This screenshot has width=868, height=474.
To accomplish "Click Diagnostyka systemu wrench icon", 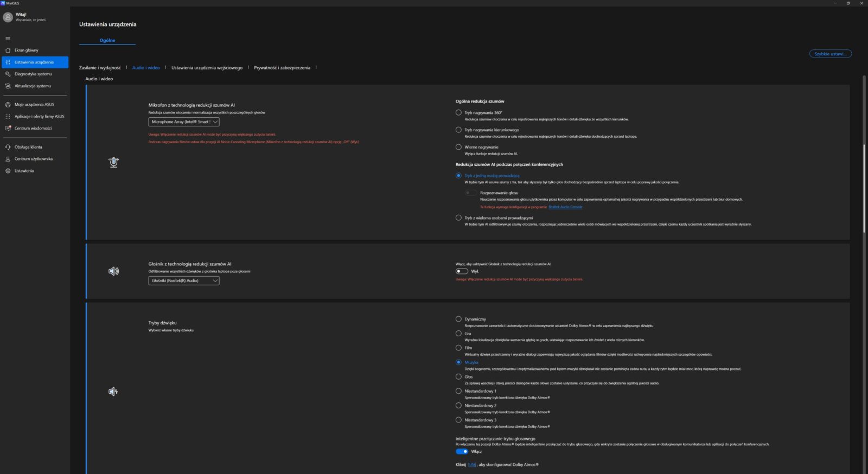I will (8, 74).
